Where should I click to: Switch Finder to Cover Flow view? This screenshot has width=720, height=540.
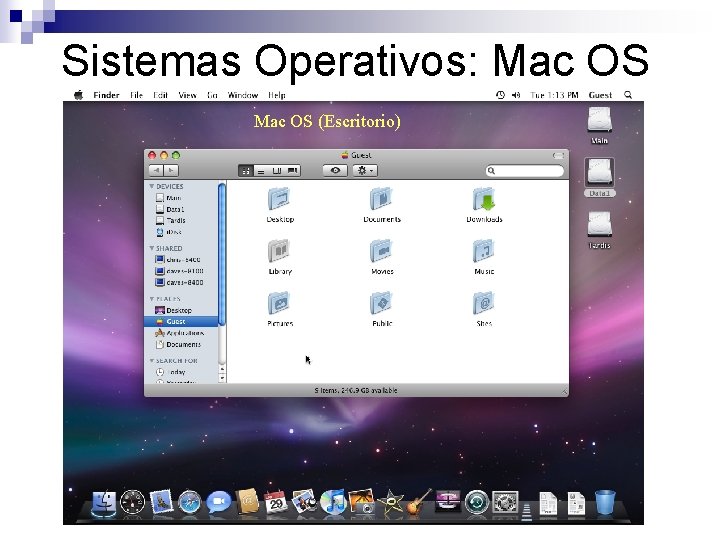pos(292,171)
